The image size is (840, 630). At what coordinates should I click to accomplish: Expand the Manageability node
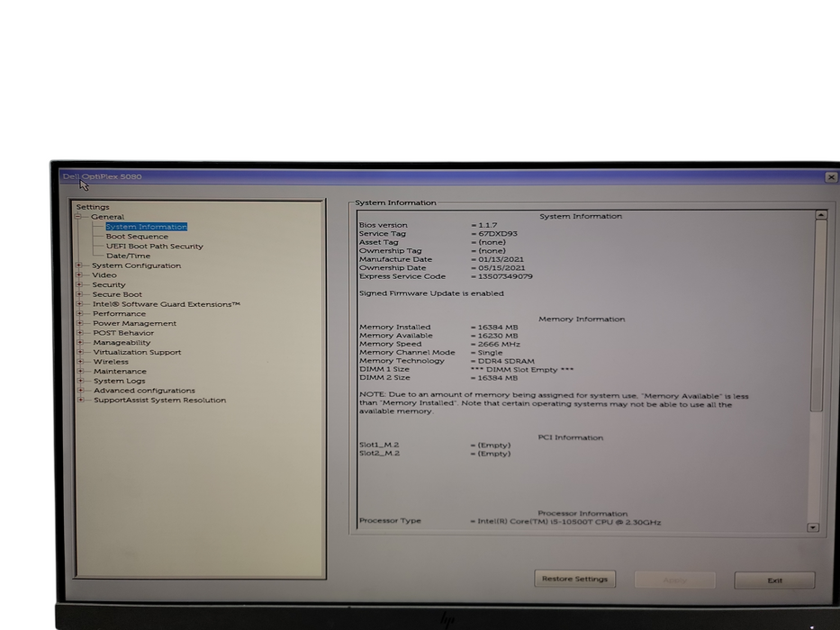tap(80, 342)
